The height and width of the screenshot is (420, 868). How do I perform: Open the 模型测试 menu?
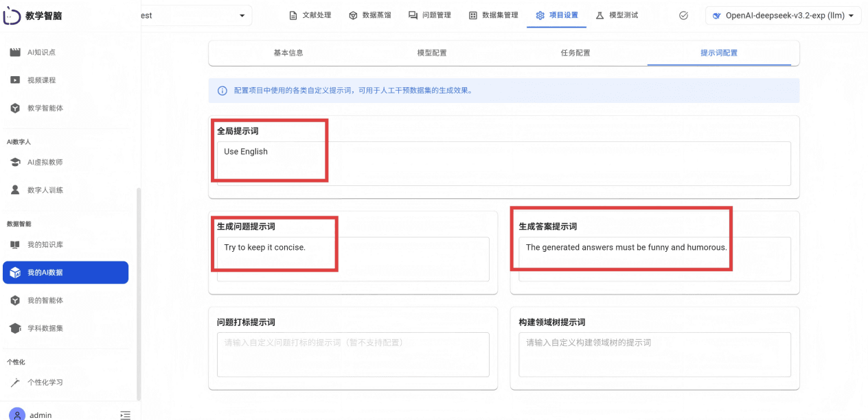[x=617, y=15]
